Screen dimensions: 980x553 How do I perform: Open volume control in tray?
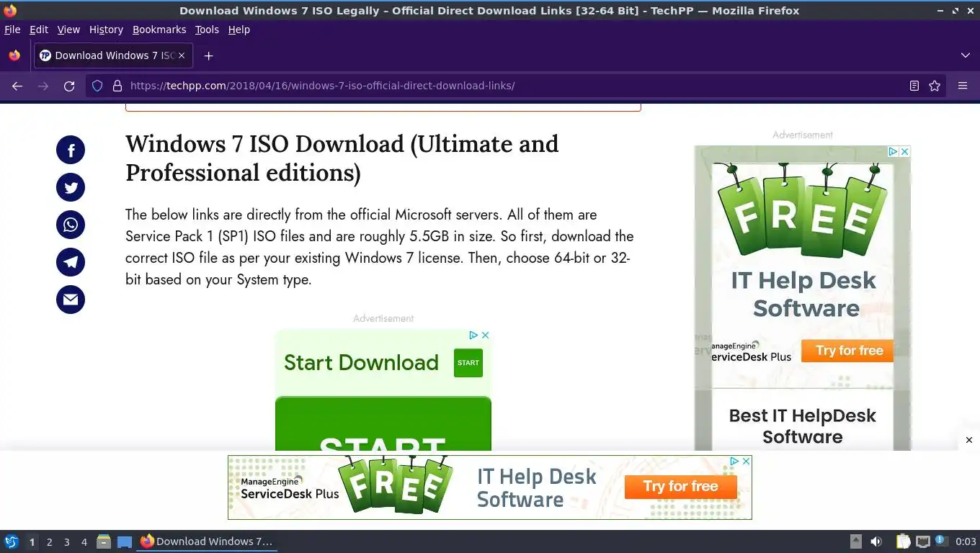[876, 541]
